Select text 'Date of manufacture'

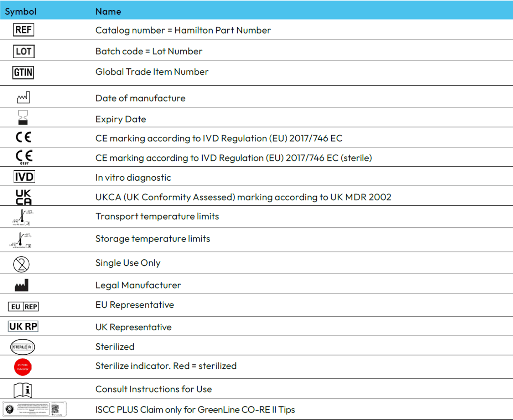click(140, 98)
